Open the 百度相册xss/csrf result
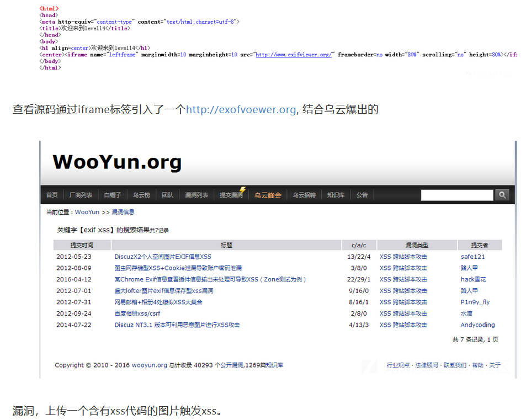Viewport: 531px width, 420px height. (x=137, y=313)
